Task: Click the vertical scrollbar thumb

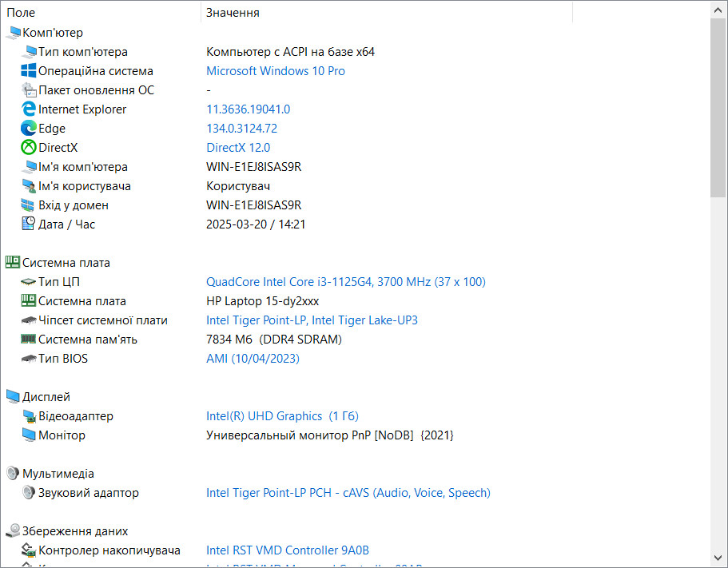Action: 718,108
